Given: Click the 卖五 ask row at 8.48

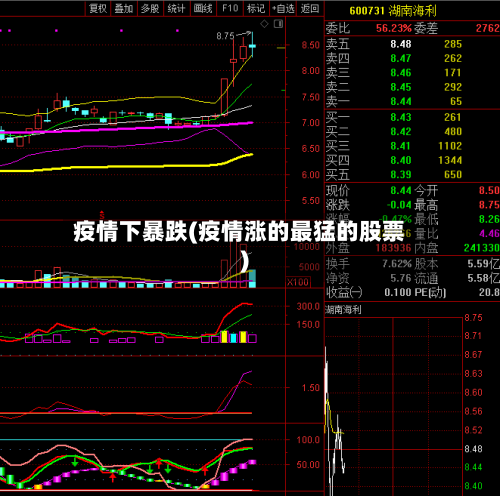Looking at the screenshot, I should point(412,44).
